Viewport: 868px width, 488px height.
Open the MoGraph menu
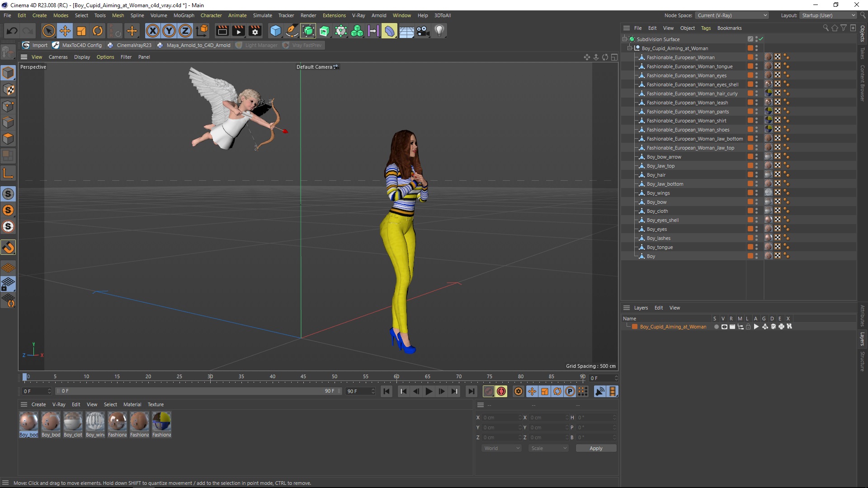(184, 15)
